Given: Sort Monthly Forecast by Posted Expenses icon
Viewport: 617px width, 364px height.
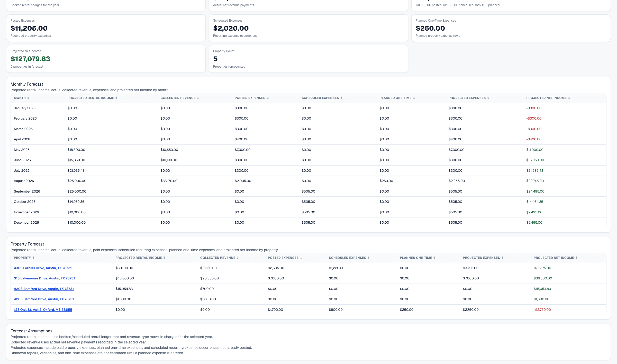Looking at the screenshot, I should click(x=268, y=98).
